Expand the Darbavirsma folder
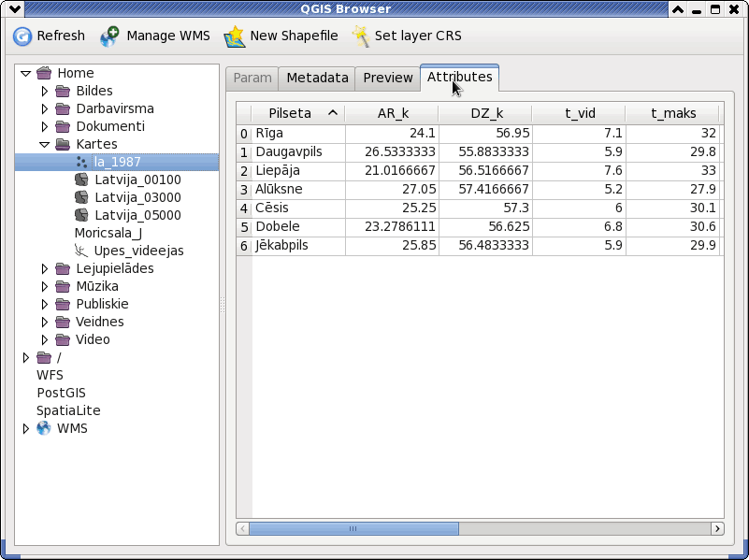749x560 pixels. click(45, 108)
